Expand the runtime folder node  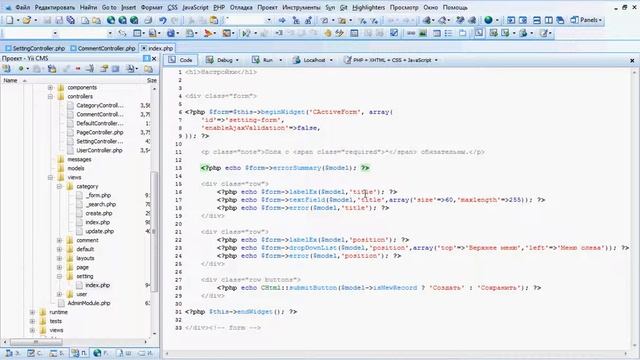[x=32, y=312]
